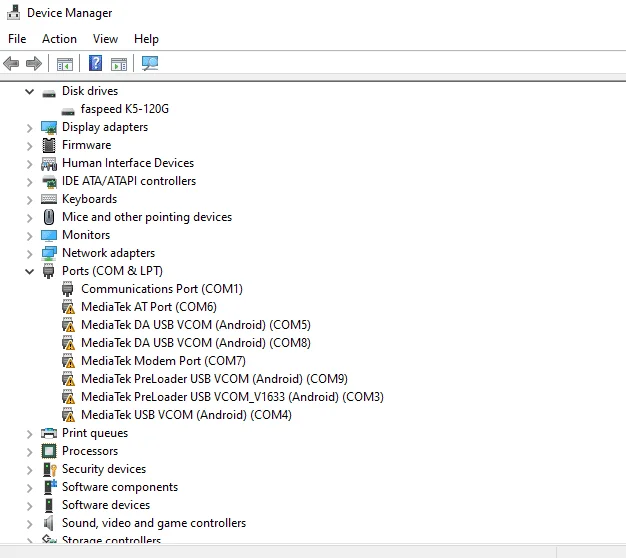Expand the Processors category
The image size is (626, 558).
[30, 452]
